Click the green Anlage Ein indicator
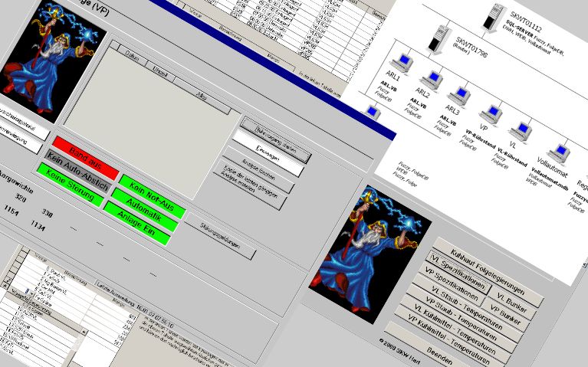The image size is (588, 367). 136,223
